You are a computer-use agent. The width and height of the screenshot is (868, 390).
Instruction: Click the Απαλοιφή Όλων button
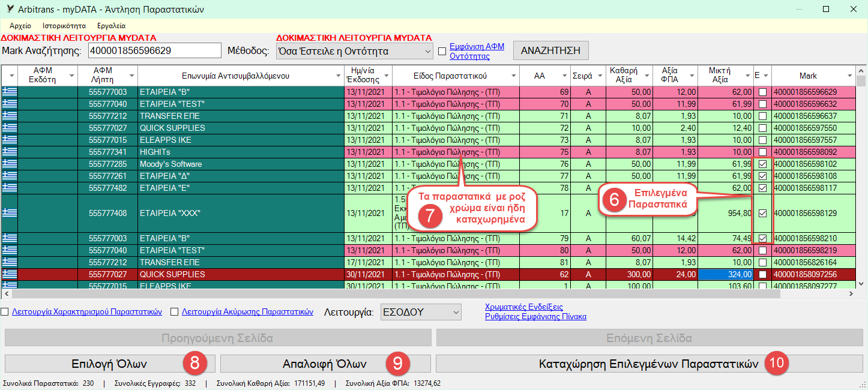(325, 364)
